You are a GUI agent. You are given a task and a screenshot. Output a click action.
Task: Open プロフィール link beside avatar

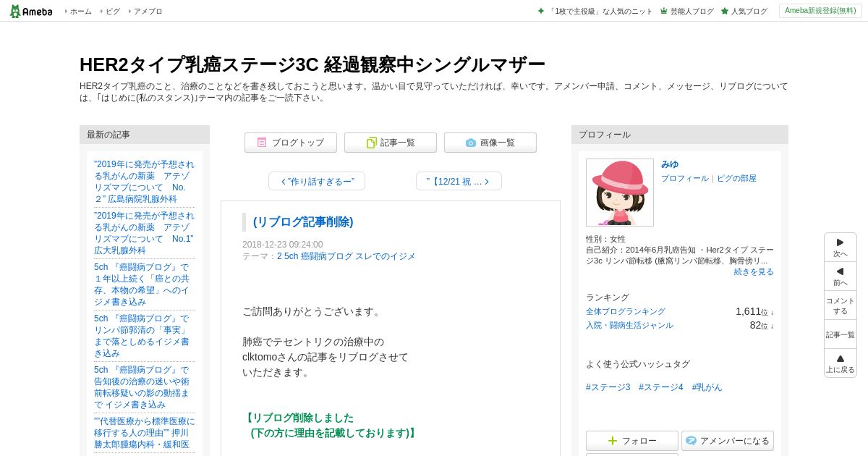click(x=685, y=178)
